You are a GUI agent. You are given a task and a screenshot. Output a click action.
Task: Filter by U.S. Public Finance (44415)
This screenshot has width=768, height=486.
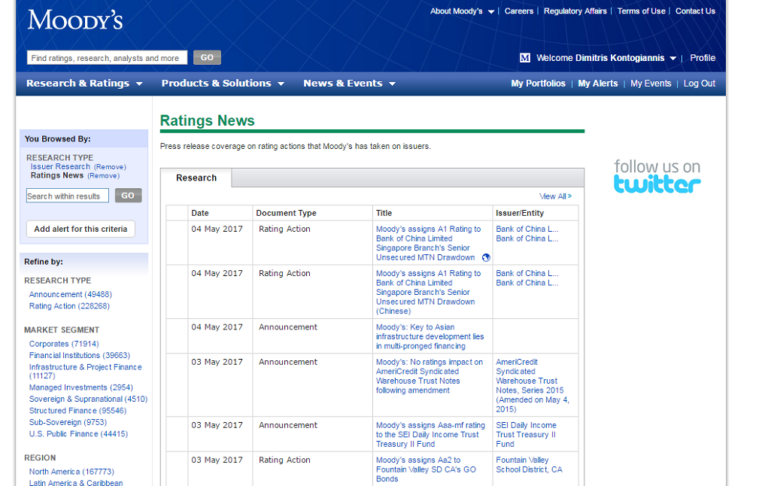point(78,434)
